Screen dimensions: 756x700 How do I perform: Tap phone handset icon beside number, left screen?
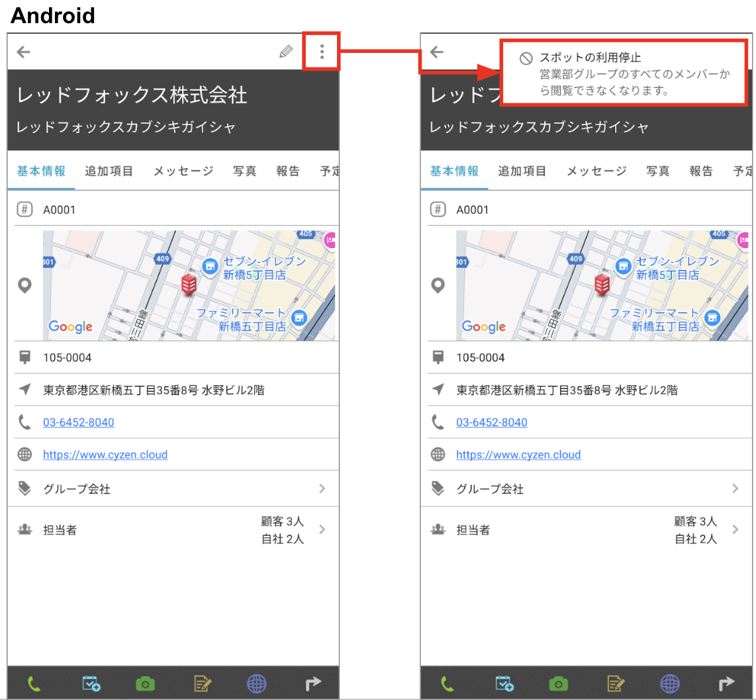click(24, 423)
